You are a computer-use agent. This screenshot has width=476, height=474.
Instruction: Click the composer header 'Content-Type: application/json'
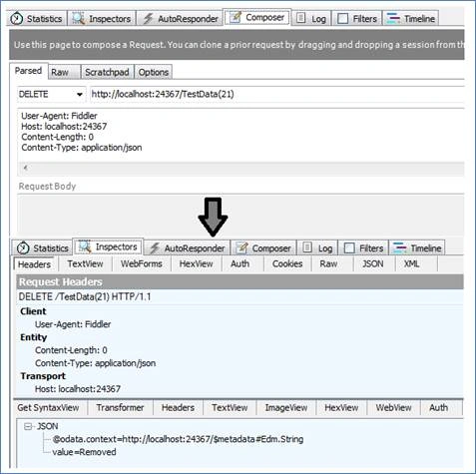click(82, 148)
